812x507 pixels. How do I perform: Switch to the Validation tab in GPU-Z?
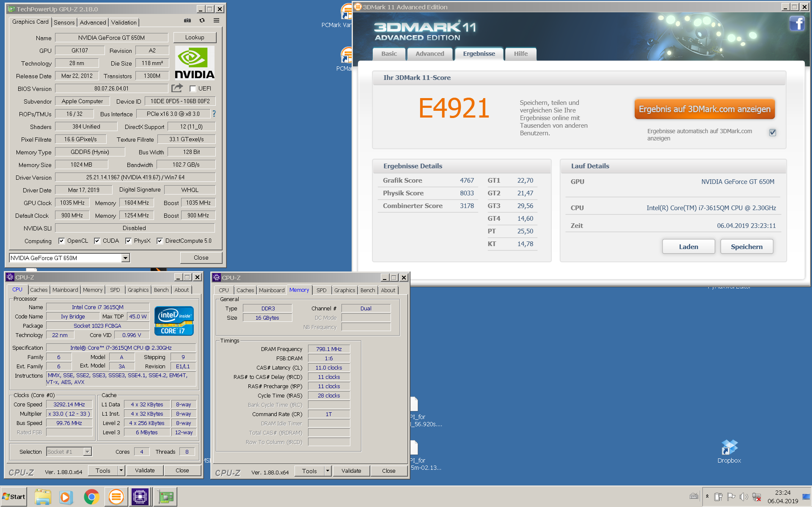(x=124, y=22)
